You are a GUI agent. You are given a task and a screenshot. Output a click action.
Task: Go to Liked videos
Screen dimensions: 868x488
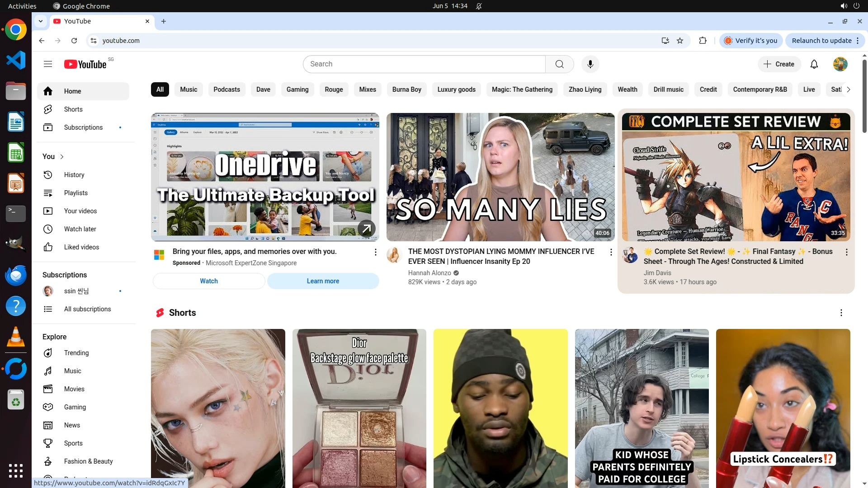81,247
